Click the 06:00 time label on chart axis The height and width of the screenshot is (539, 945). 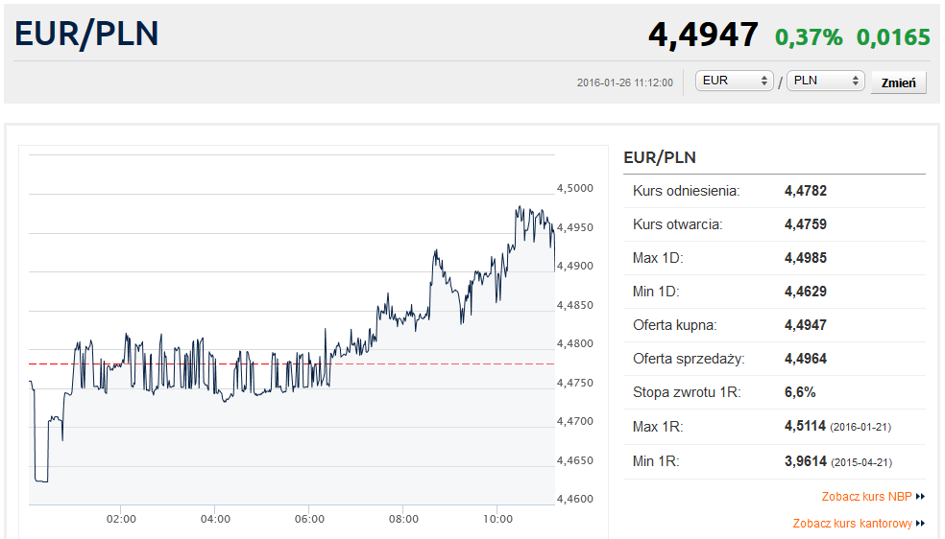coord(309,519)
